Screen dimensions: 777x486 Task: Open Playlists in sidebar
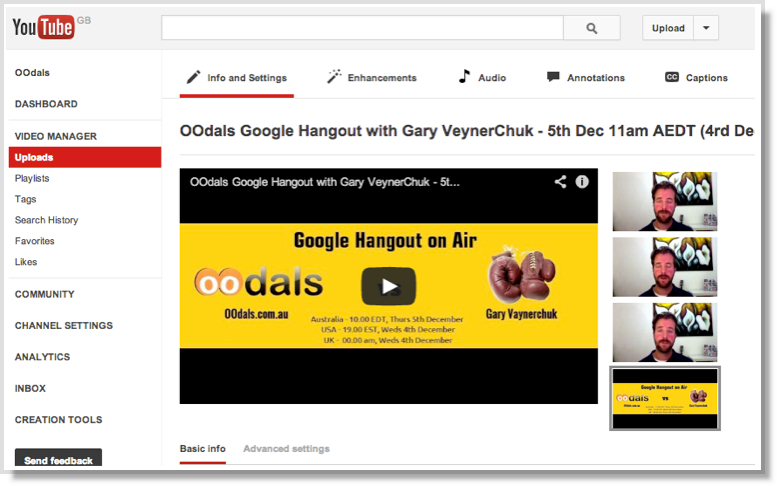click(32, 178)
